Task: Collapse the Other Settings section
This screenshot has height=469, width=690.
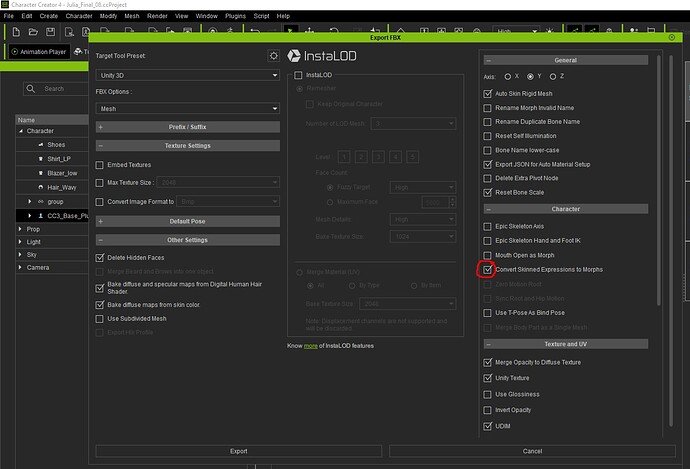Action: pyautogui.click(x=187, y=240)
